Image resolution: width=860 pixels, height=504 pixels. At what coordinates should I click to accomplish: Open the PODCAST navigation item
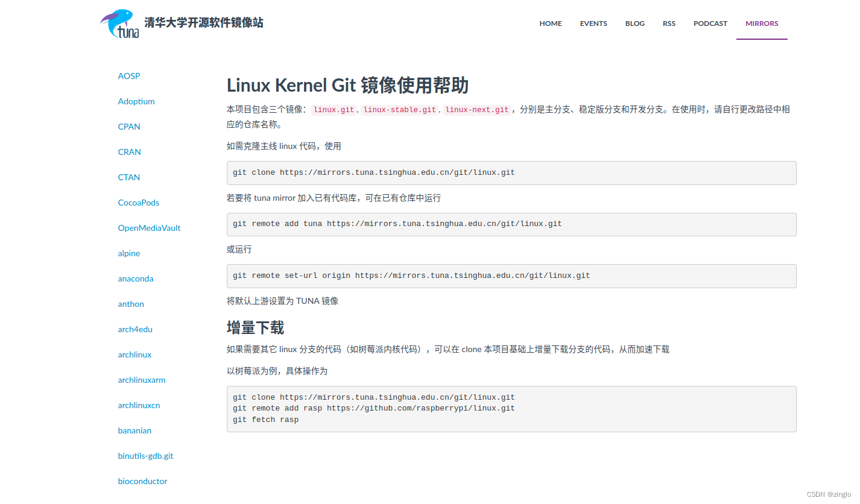710,23
